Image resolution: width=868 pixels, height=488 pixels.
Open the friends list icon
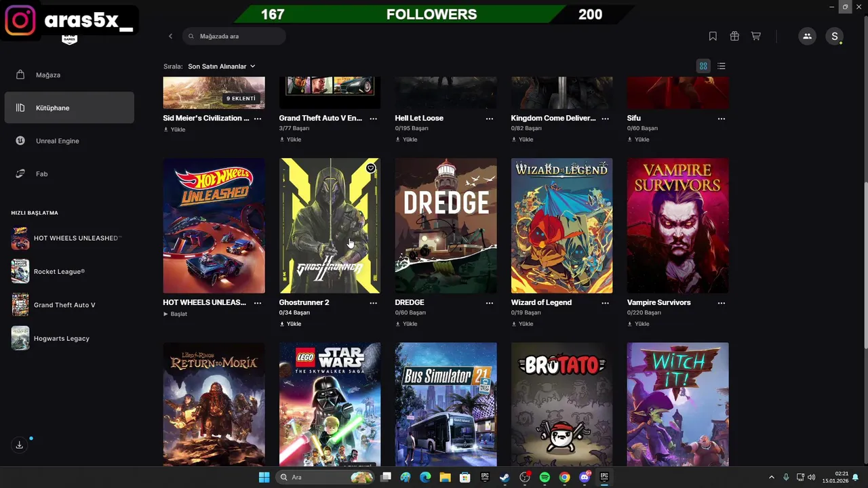[x=807, y=36]
